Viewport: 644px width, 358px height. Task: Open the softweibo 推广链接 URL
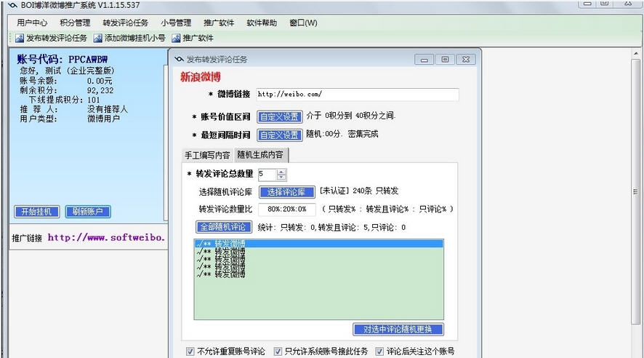[x=107, y=237]
